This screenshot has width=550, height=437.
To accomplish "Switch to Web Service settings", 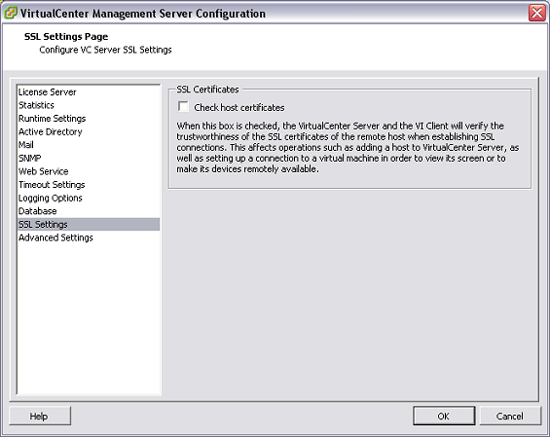I will tap(88, 172).
